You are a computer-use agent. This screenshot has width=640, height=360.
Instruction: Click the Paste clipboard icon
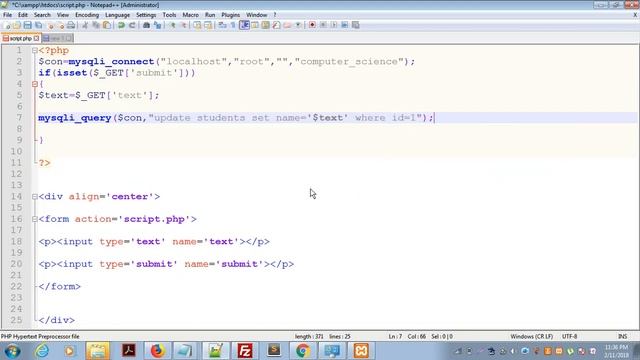click(107, 25)
